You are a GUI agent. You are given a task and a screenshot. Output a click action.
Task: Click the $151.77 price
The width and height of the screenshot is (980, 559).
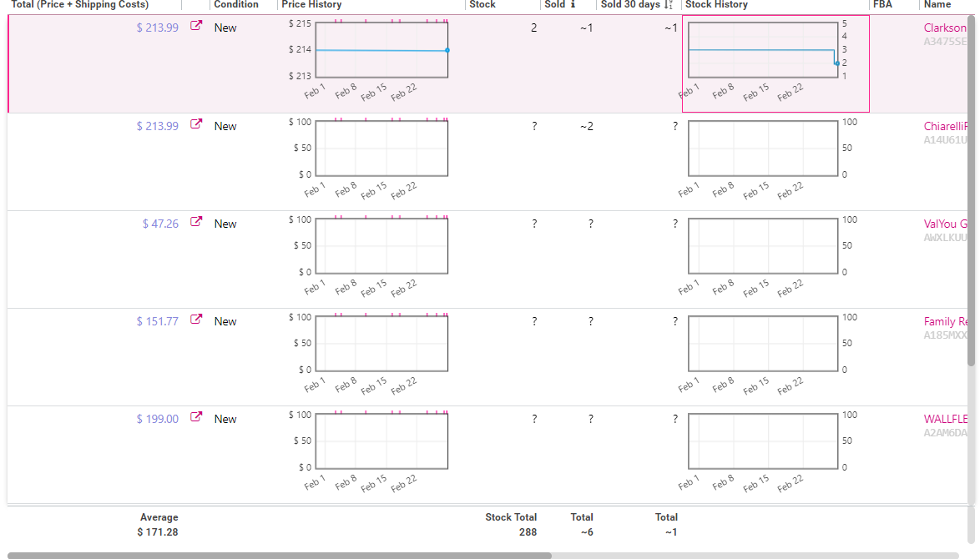point(158,321)
